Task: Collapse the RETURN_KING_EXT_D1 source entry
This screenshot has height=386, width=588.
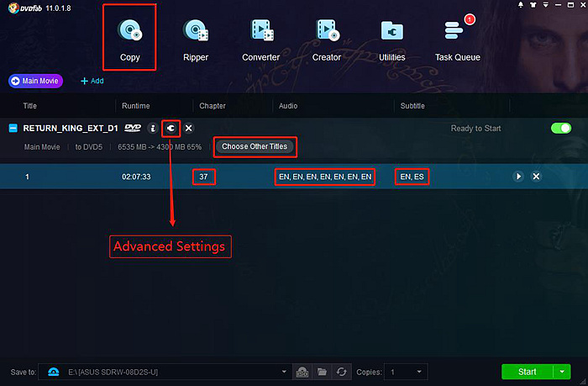Action: (13, 129)
